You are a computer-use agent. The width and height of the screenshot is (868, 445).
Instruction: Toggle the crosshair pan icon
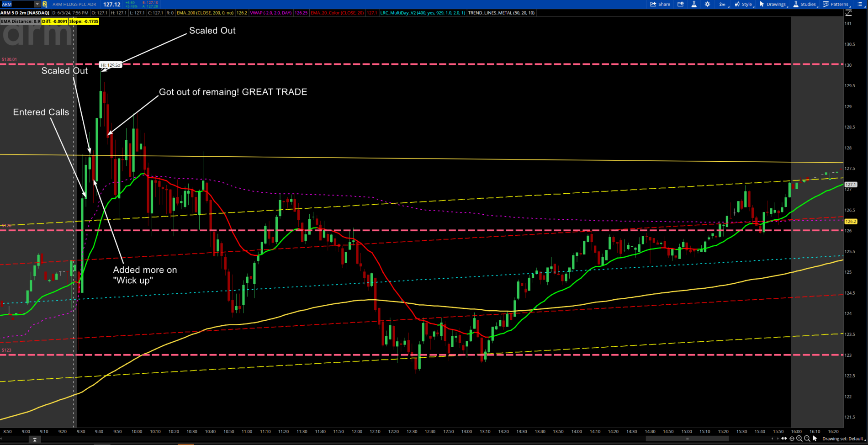point(792,439)
